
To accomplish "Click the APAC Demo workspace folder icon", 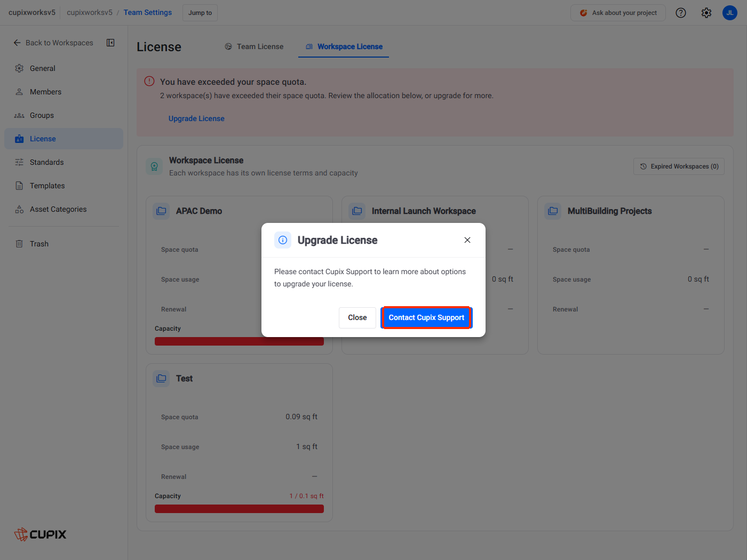I will pos(161,211).
